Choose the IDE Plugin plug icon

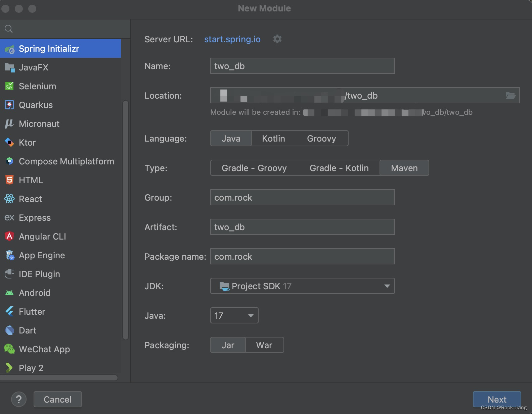[9, 274]
